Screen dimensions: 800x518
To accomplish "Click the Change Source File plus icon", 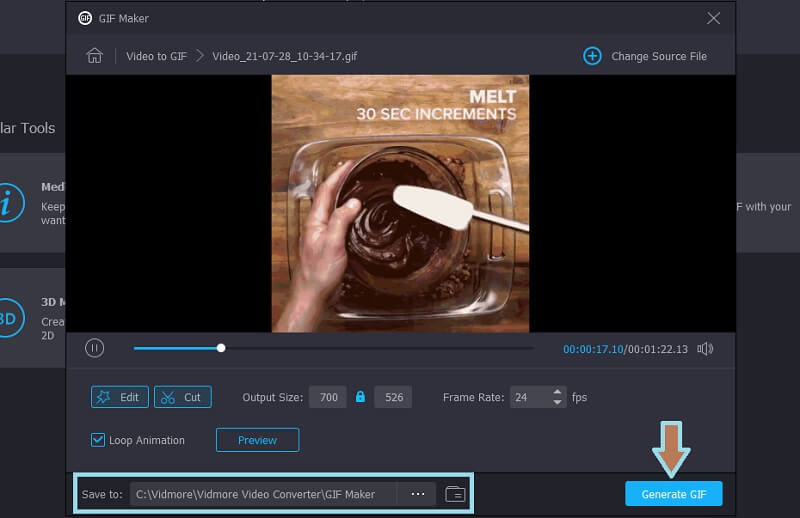I will (x=592, y=56).
